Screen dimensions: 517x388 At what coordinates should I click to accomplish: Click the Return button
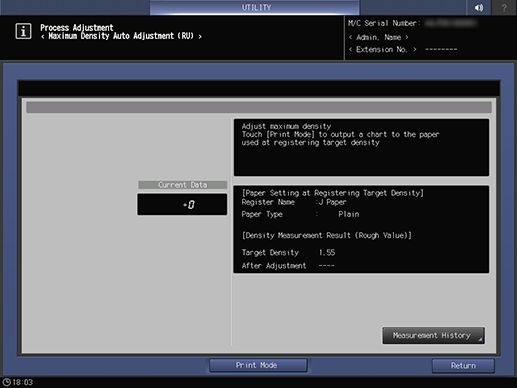click(463, 366)
